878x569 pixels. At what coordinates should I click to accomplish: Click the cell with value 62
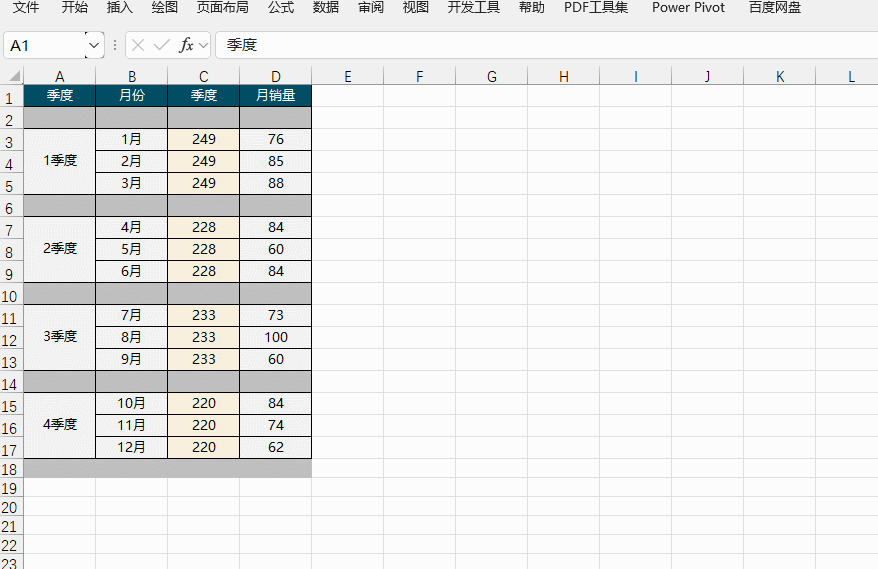275,447
